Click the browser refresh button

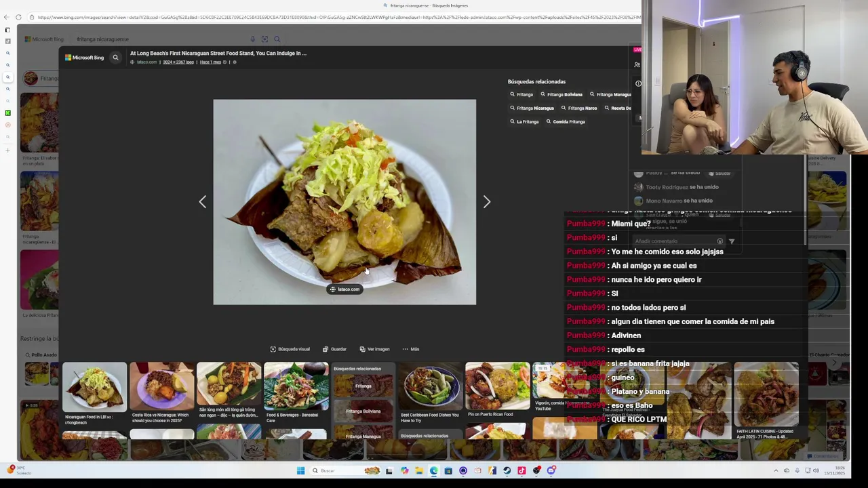(18, 17)
